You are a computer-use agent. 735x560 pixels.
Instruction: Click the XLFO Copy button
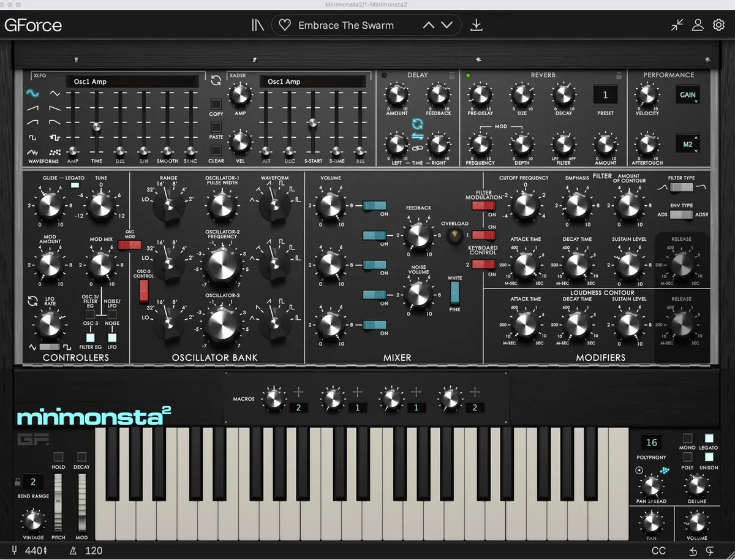point(216,104)
